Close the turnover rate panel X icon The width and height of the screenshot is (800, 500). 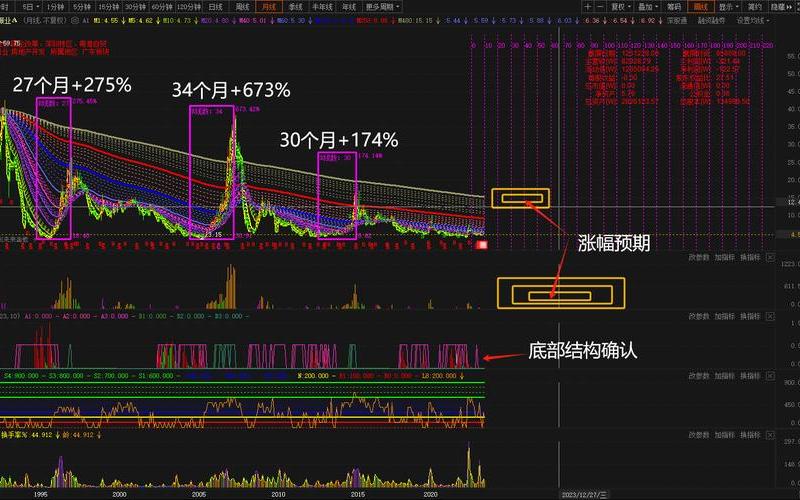770,435
